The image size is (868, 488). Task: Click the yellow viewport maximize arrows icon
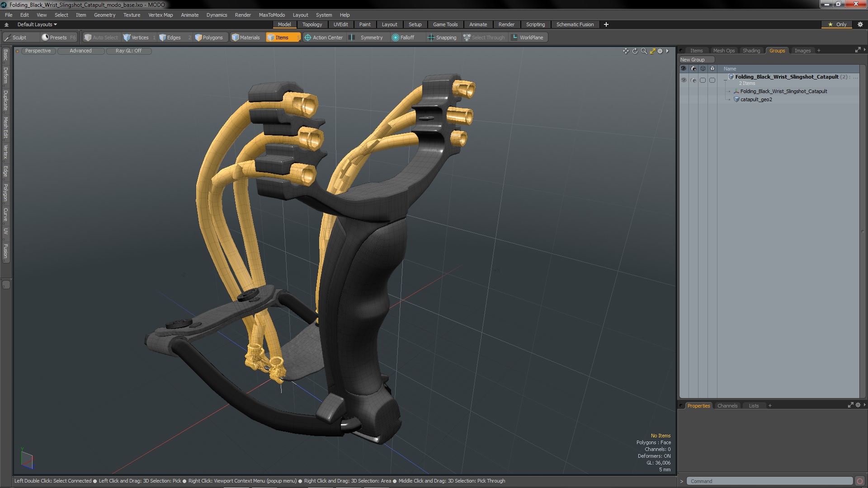point(652,51)
